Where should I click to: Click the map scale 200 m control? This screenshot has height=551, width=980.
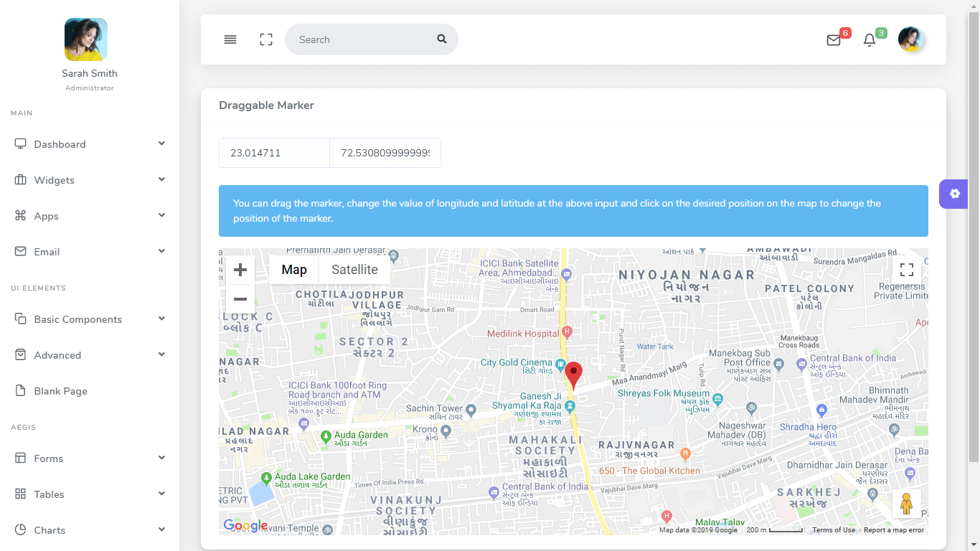(x=775, y=530)
